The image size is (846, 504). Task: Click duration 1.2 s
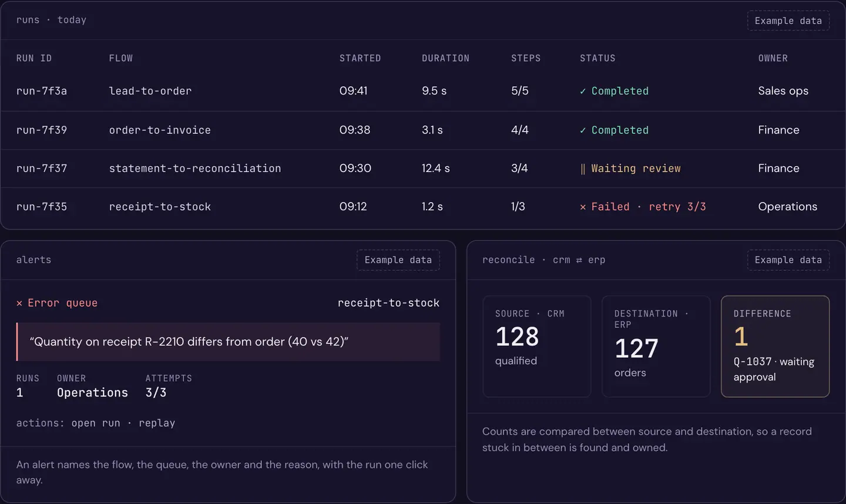tap(432, 207)
